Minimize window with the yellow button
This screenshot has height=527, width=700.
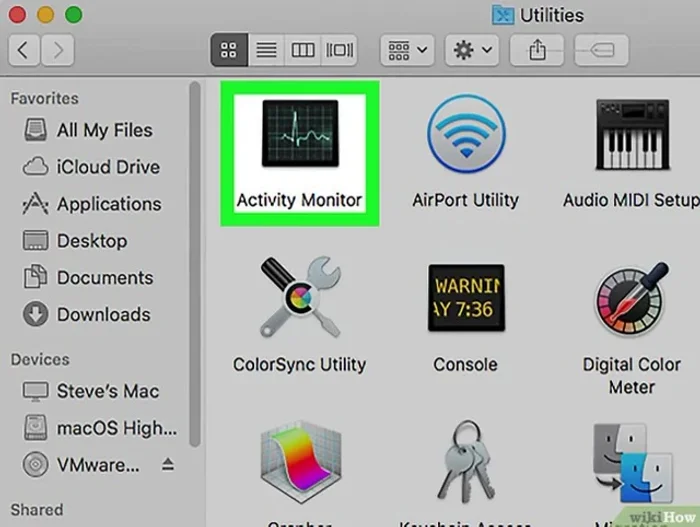point(46,15)
